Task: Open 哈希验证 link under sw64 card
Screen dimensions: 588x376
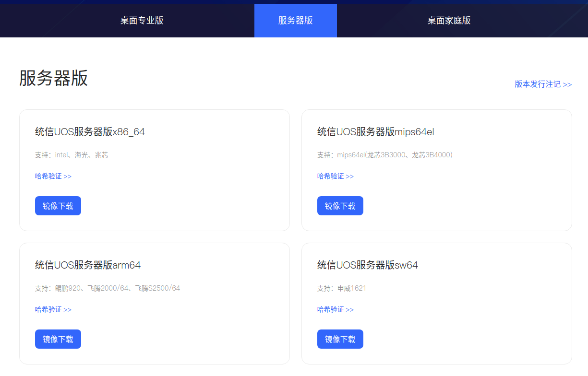Action: coord(336,309)
